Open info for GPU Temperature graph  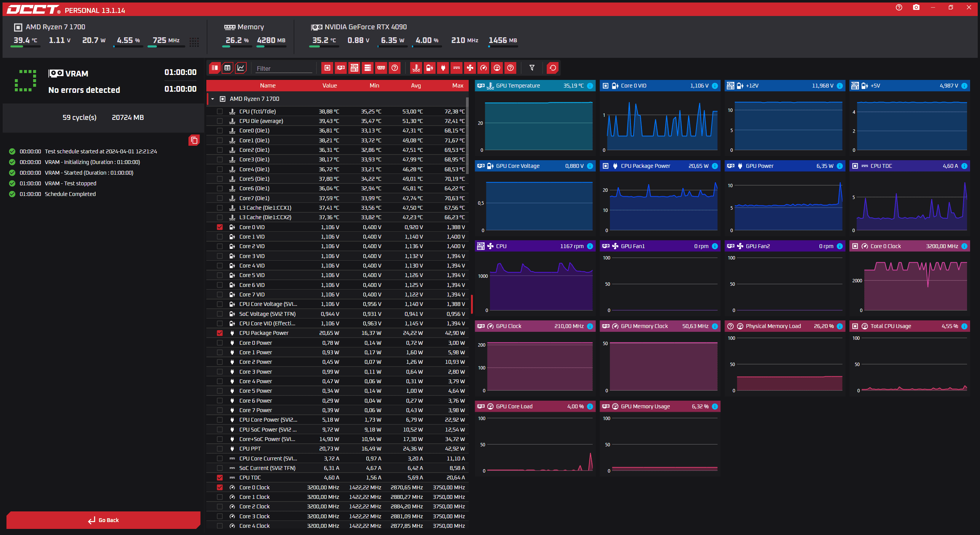coord(590,86)
